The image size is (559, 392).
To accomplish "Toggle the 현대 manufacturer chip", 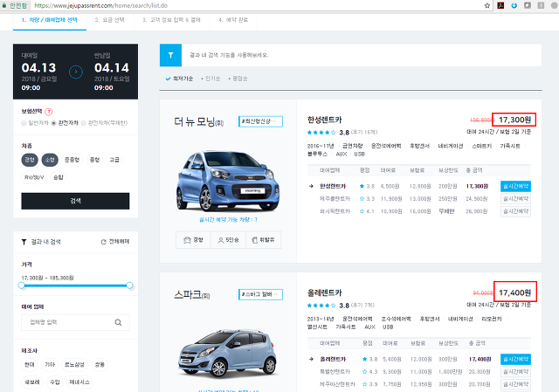I will point(30,365).
